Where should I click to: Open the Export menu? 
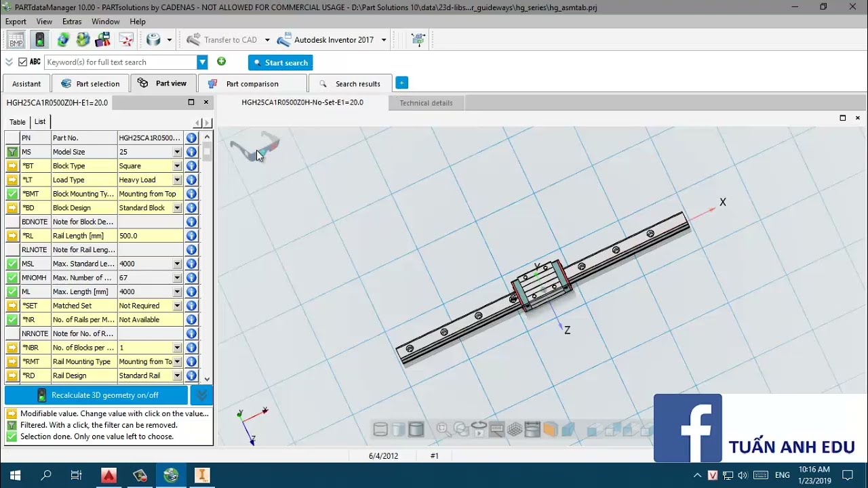pos(16,22)
